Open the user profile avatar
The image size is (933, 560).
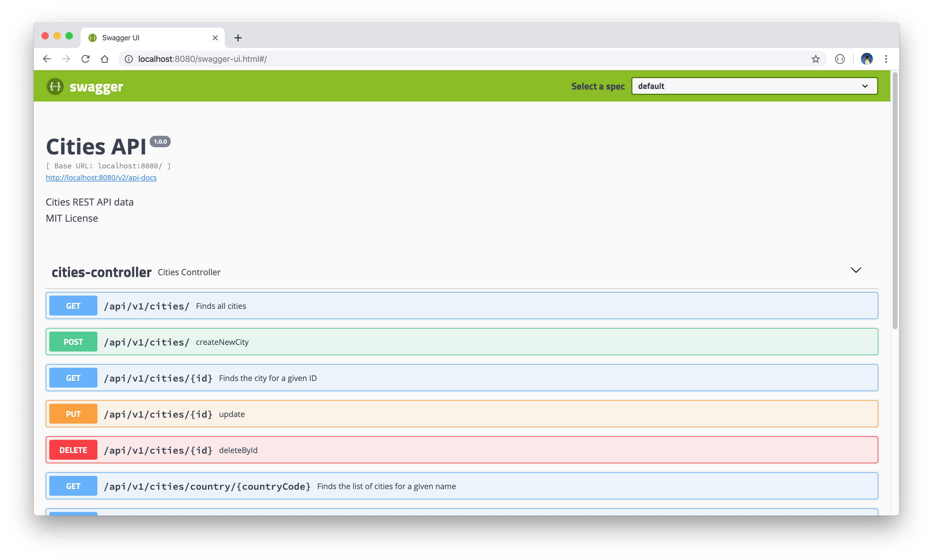(x=867, y=59)
